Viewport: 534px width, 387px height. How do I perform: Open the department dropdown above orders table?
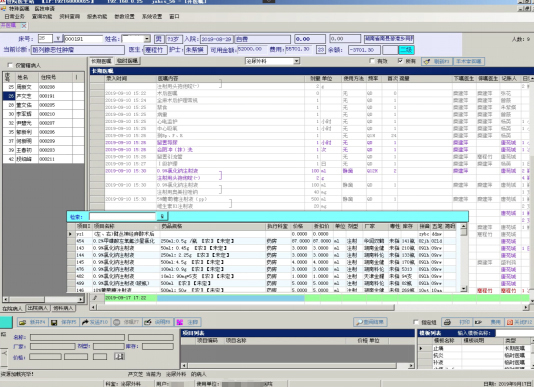point(297,61)
